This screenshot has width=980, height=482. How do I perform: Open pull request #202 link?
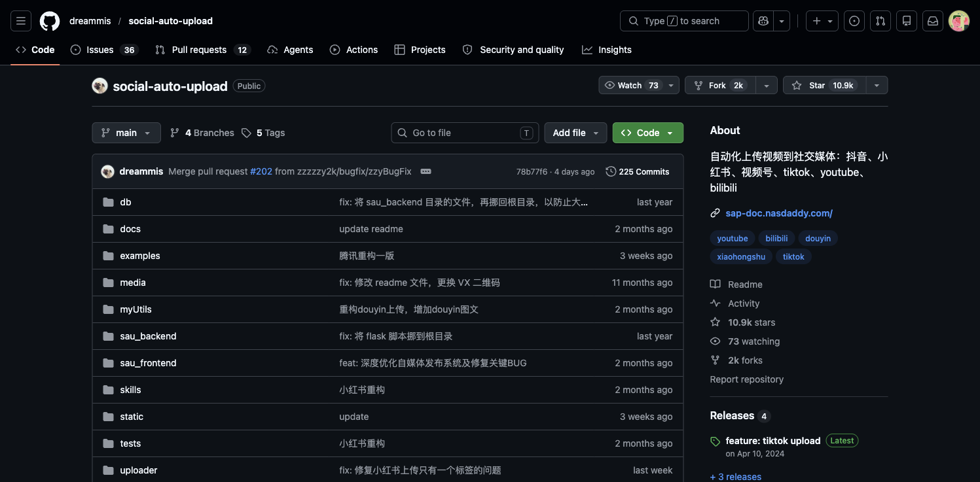tap(261, 171)
